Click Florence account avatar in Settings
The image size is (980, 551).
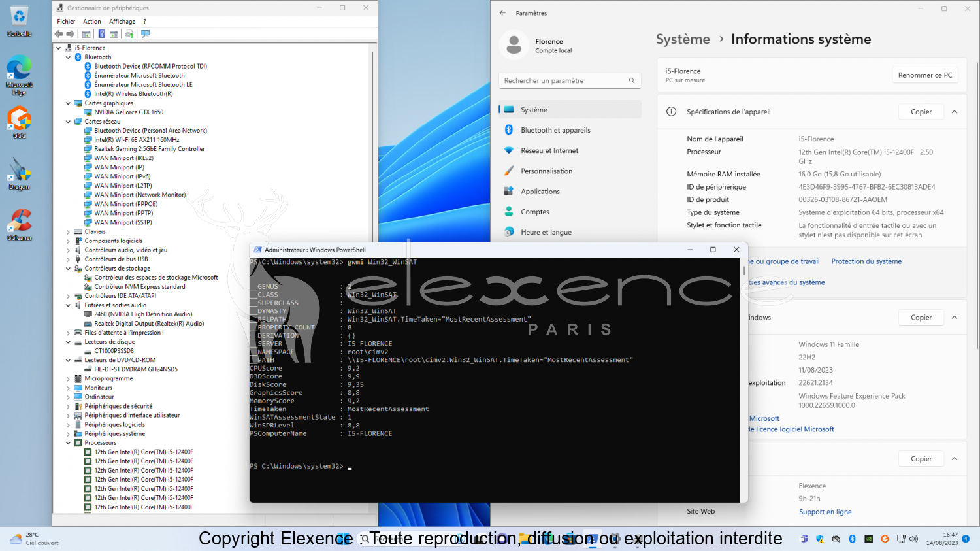tap(514, 45)
